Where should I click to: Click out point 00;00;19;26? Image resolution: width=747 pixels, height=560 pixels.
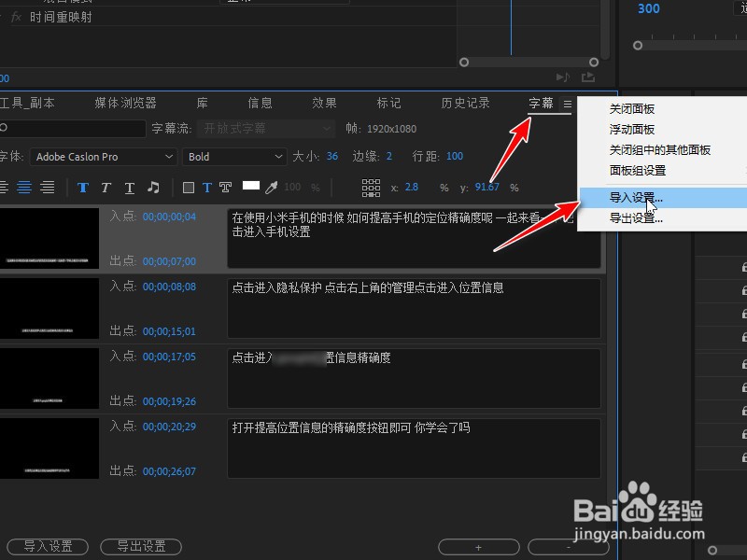[169, 401]
